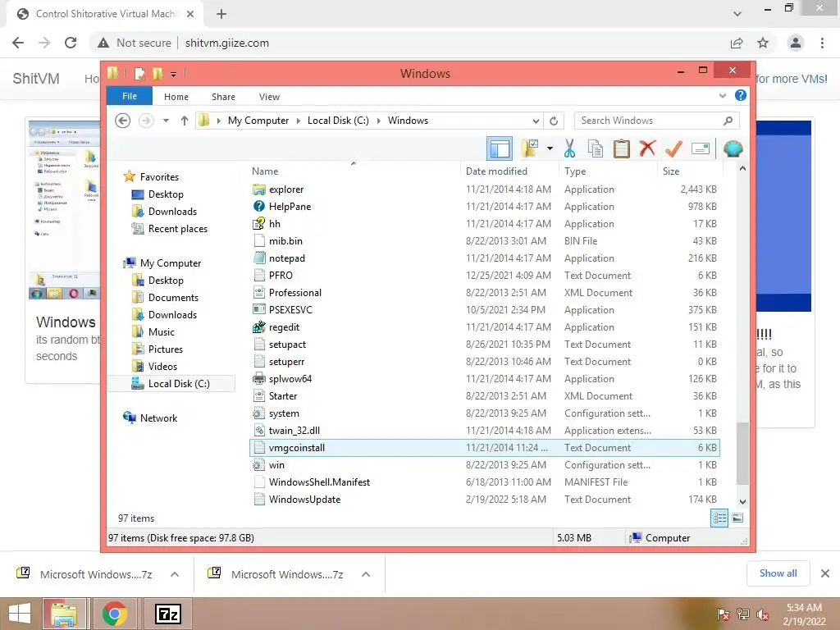Select the splwow64 printer icon
Image resolution: width=840 pixels, height=630 pixels.
tap(258, 379)
